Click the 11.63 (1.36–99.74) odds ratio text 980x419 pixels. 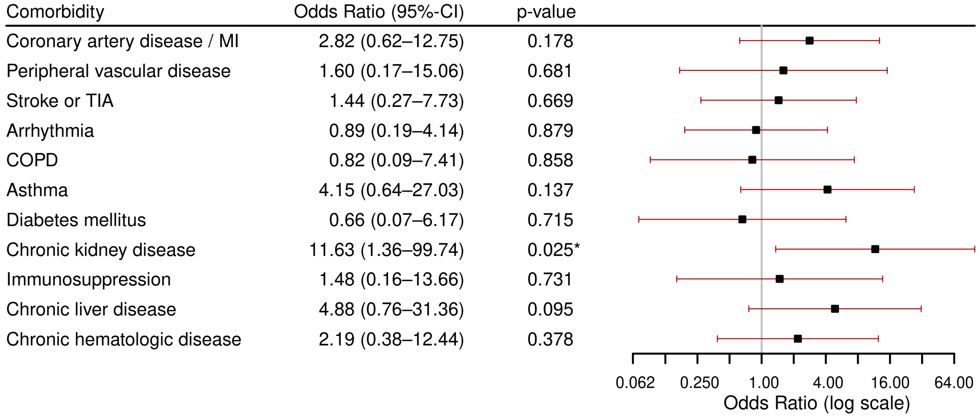[386, 250]
